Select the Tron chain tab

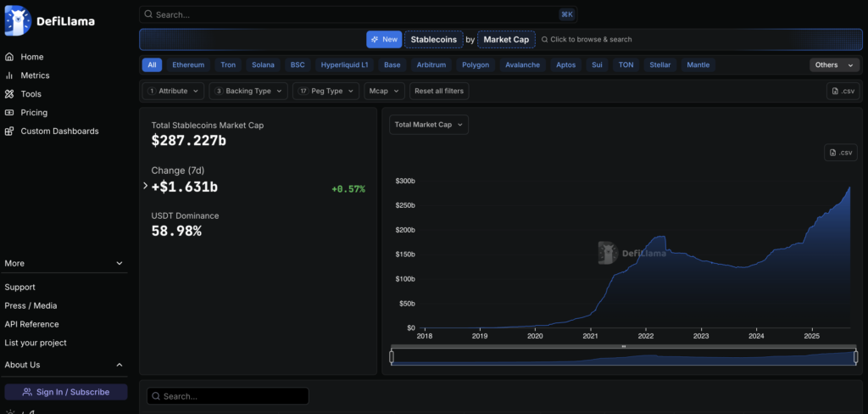pos(228,64)
